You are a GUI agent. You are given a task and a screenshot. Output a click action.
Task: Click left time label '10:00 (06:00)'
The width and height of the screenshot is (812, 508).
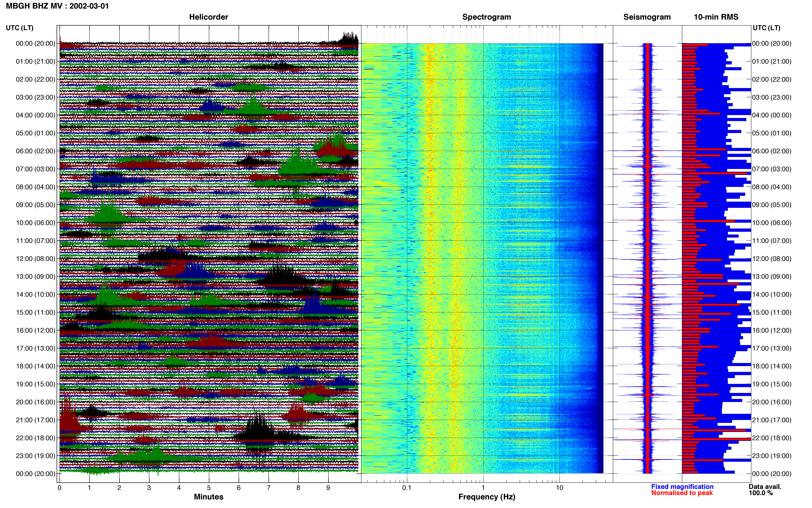coord(36,223)
